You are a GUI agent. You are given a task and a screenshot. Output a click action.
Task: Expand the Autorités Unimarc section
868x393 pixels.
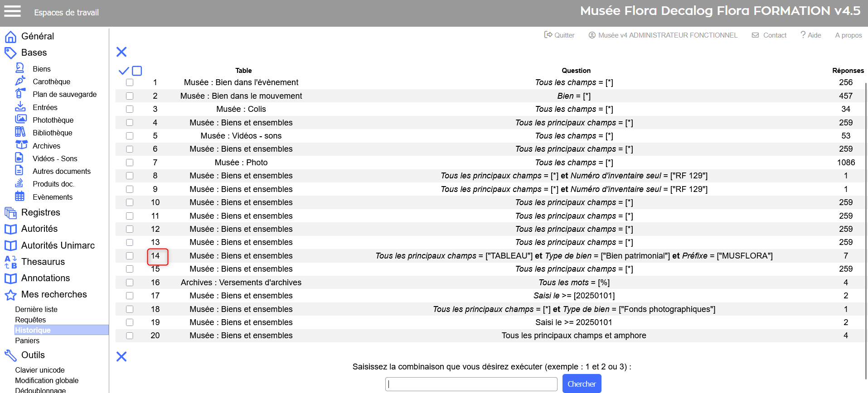pyautogui.click(x=58, y=245)
